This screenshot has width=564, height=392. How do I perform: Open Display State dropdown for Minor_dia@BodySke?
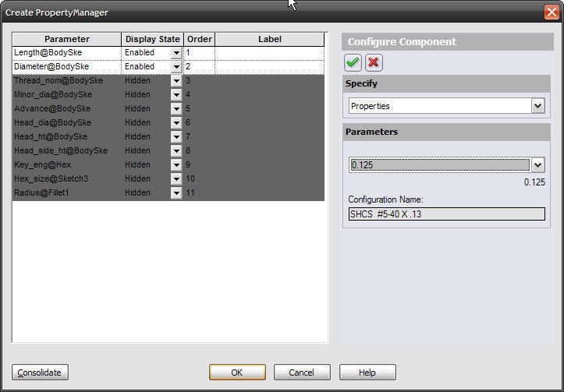[176, 95]
